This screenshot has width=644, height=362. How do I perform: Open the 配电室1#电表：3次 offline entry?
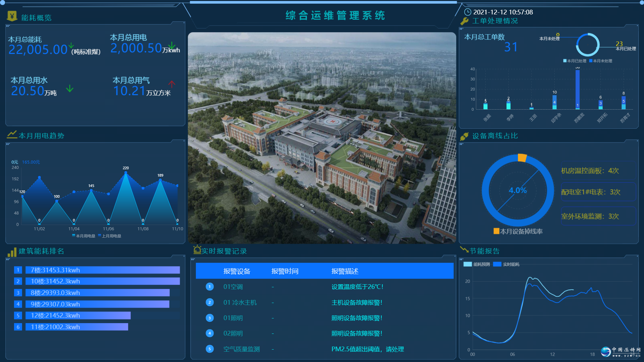[x=598, y=192]
